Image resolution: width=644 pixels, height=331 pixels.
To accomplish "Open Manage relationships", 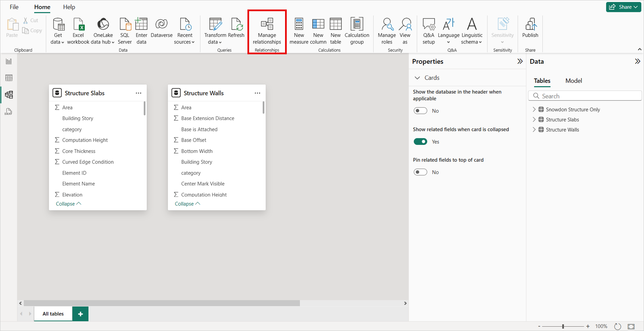I will click(267, 31).
